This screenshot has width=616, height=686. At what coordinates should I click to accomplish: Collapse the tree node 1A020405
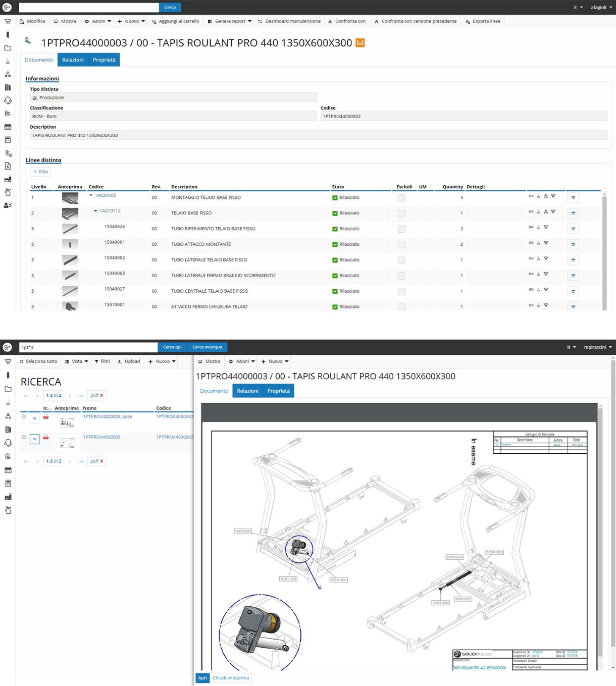[x=91, y=195]
